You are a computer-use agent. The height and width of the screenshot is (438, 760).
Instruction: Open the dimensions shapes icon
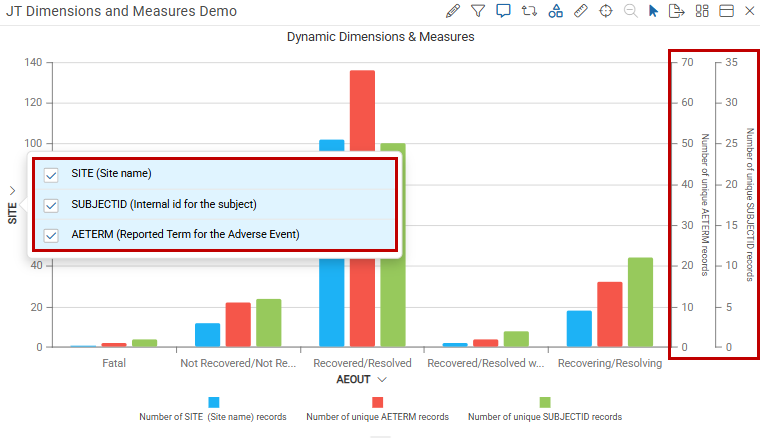click(555, 11)
